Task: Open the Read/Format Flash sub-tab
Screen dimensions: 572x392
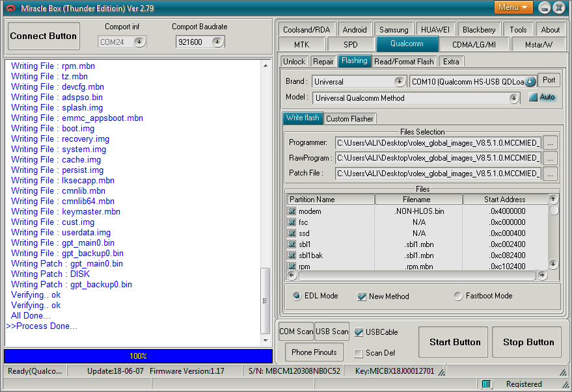Action: (404, 62)
